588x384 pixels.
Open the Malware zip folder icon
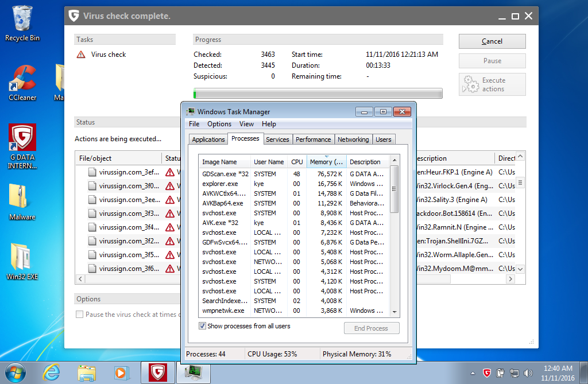[x=22, y=197]
